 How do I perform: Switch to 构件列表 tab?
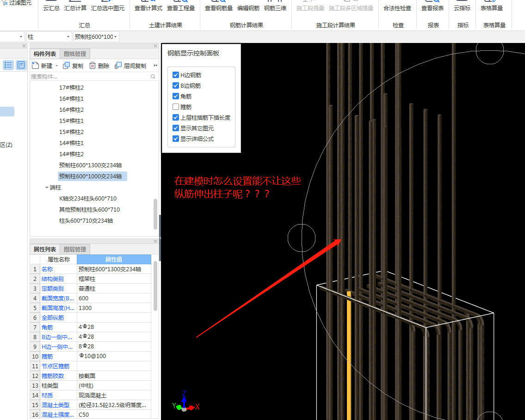tap(45, 54)
